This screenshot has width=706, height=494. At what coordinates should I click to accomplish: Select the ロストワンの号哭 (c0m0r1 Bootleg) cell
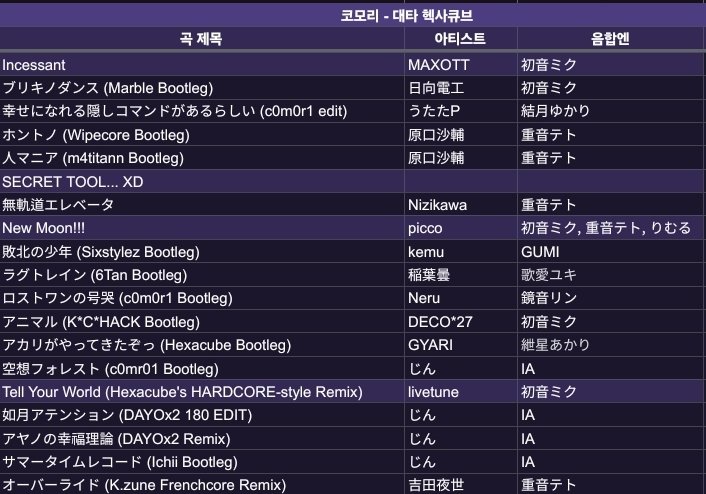(202, 298)
